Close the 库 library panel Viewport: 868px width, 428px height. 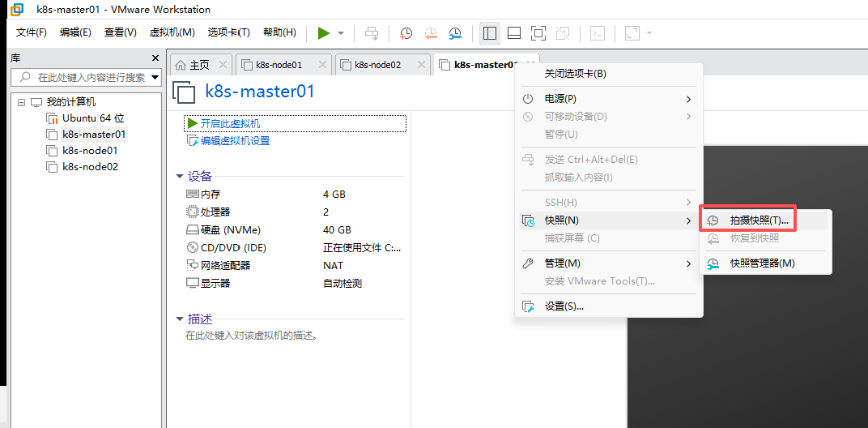pos(155,58)
